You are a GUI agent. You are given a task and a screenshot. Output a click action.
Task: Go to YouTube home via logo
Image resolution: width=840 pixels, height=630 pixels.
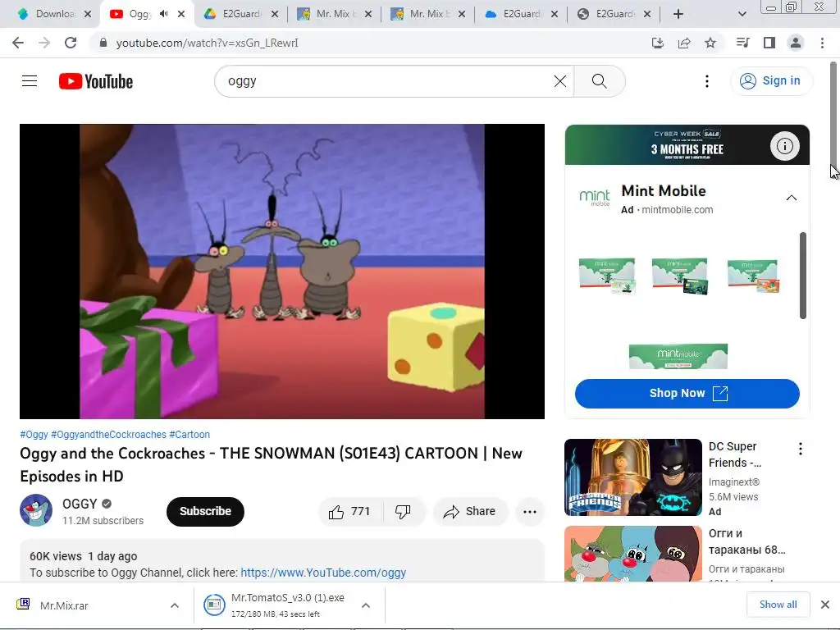pos(96,81)
